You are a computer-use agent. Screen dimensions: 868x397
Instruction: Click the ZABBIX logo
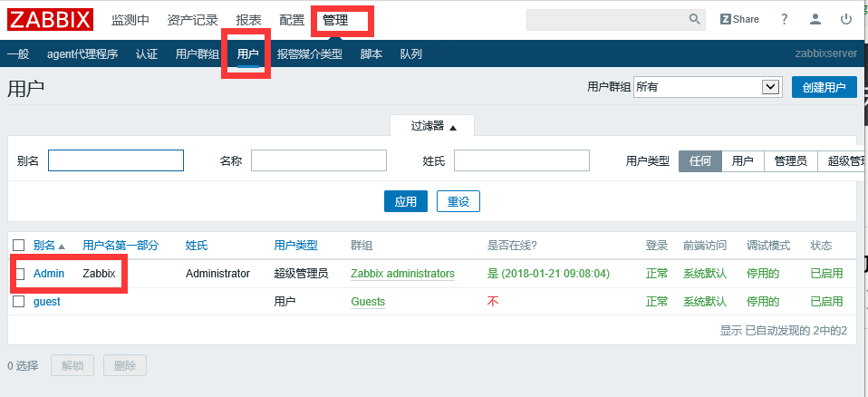click(x=50, y=20)
